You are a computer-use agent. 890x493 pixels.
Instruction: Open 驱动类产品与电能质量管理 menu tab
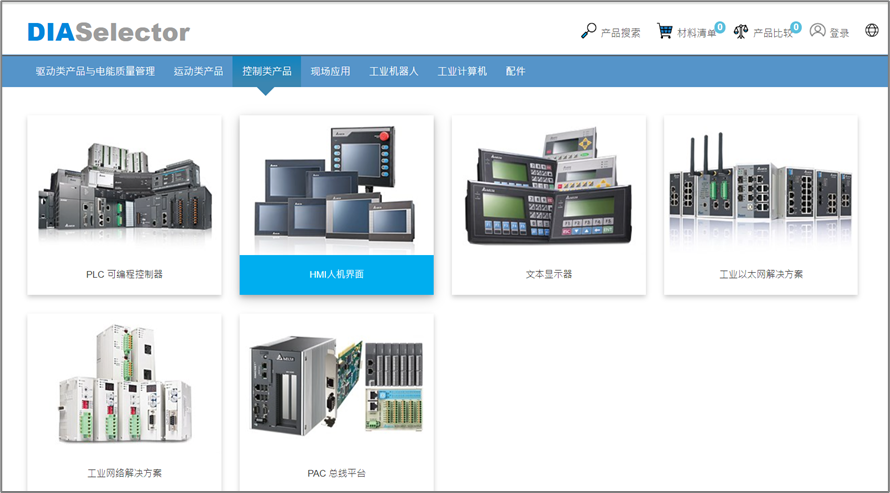[x=95, y=71]
